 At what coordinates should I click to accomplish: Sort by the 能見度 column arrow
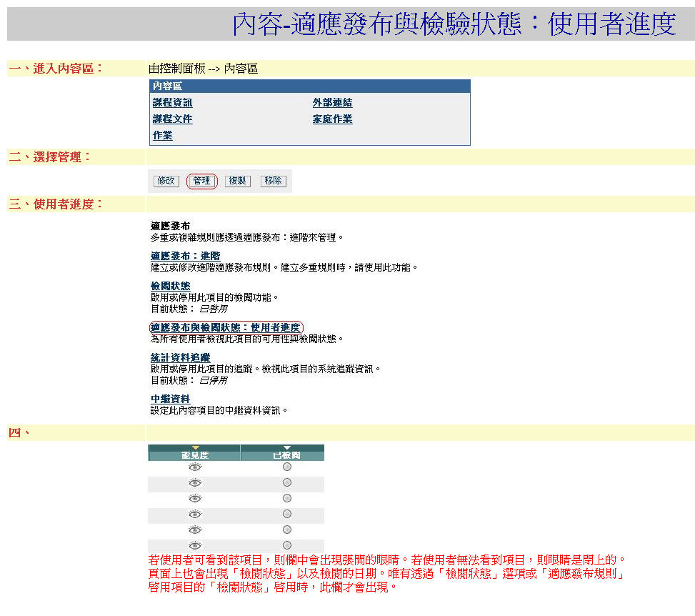click(x=194, y=448)
